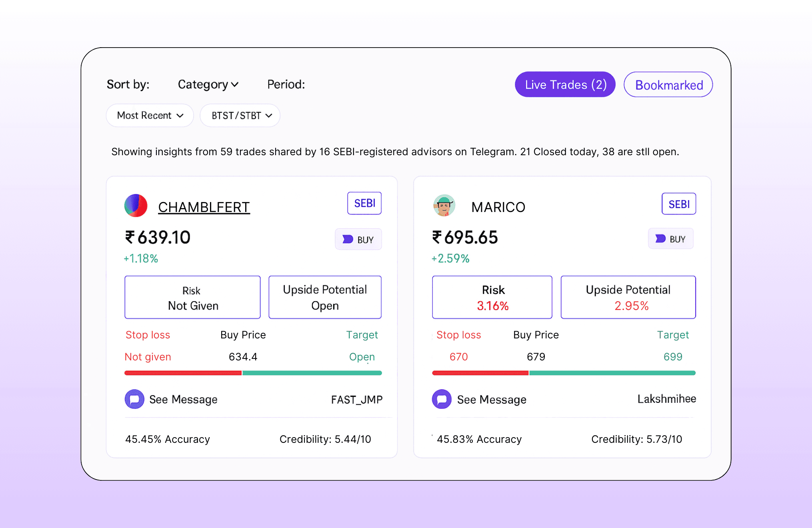812x528 pixels.
Task: Click the rupee symbol beside 695.65
Action: pos(437,237)
